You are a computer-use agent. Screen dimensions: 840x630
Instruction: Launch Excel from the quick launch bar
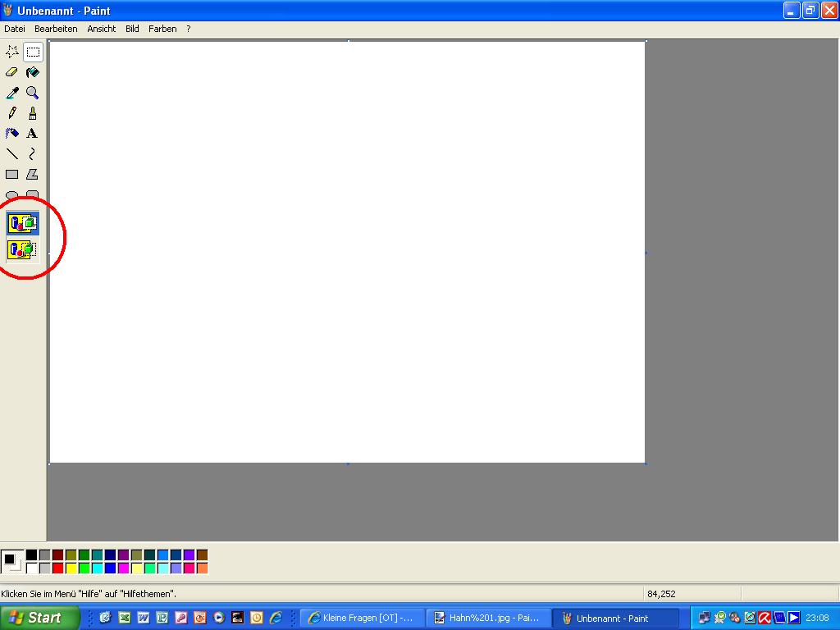[125, 618]
